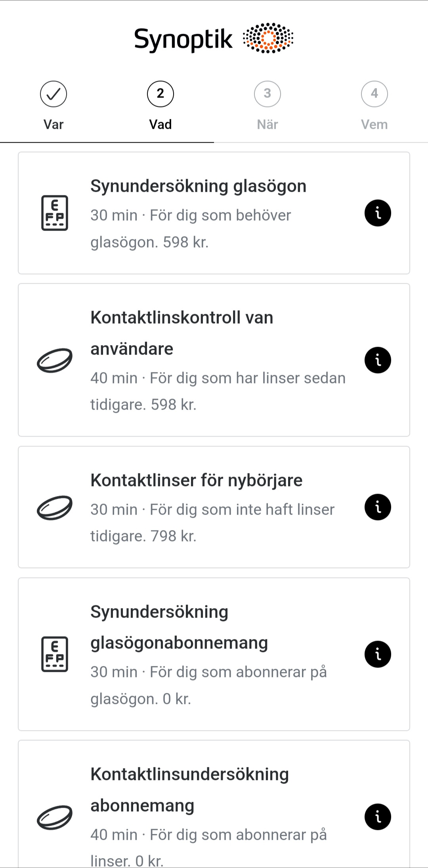Select Kontaktlinskontroll van användare title
Image resolution: width=428 pixels, height=868 pixels.
pos(182,333)
